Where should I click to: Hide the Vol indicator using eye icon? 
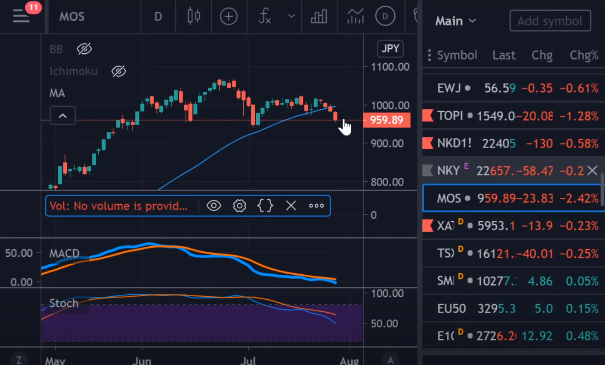213,206
